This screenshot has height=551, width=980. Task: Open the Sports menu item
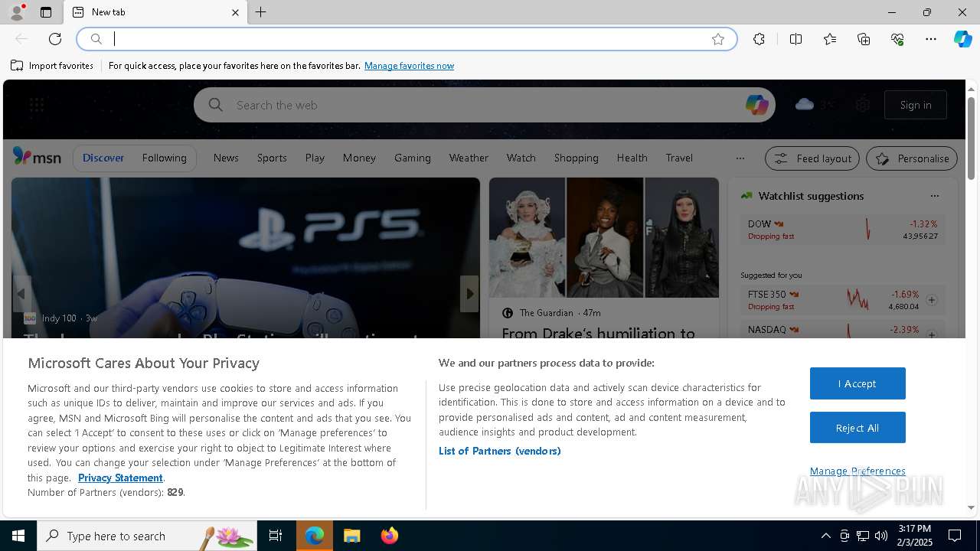tap(272, 158)
